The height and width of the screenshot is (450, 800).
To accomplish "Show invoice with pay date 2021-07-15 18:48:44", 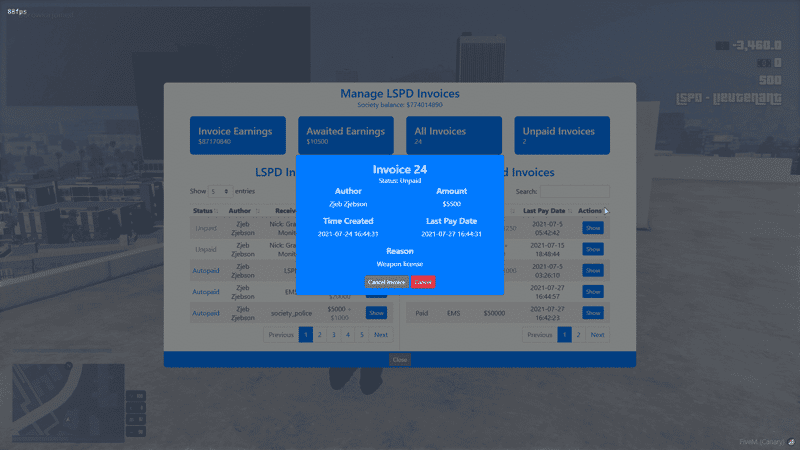I will (x=593, y=249).
